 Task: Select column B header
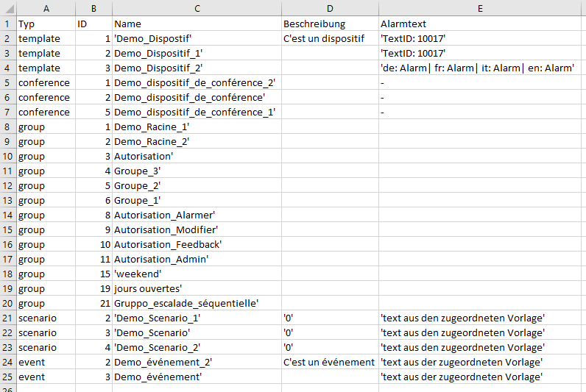93,8
